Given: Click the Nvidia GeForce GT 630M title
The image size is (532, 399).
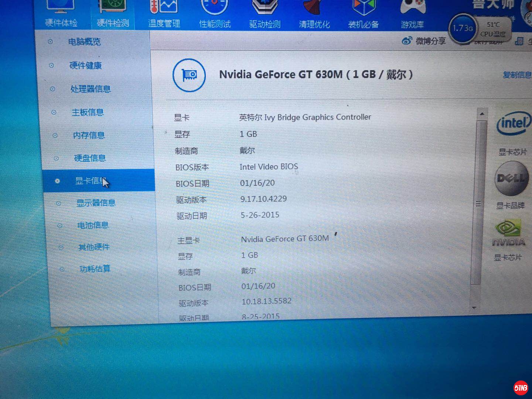Looking at the screenshot, I should click(x=316, y=75).
